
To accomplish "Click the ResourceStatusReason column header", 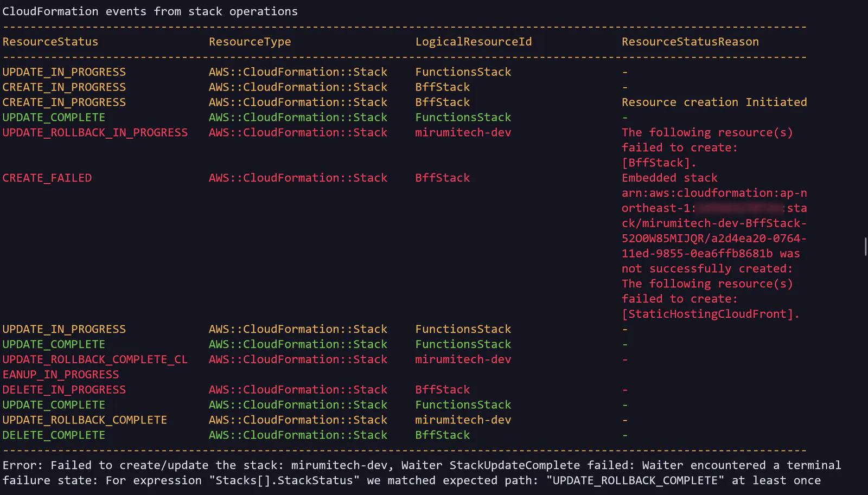I will [690, 42].
